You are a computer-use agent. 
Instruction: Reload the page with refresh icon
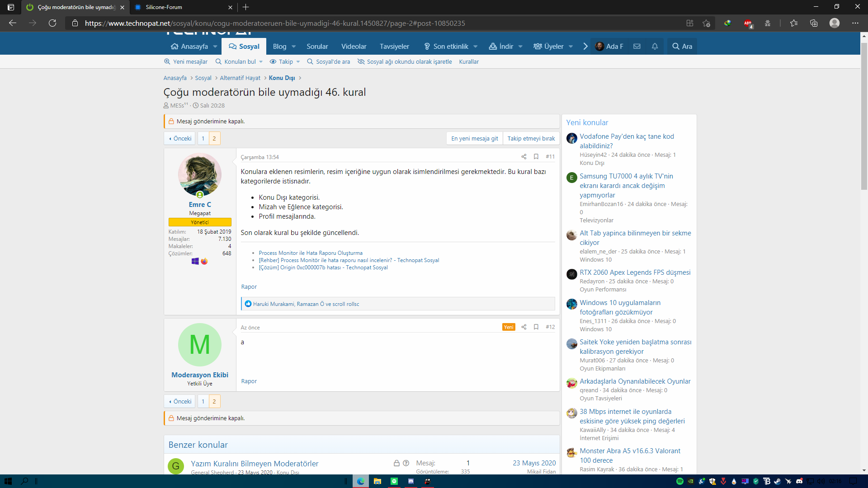point(52,23)
